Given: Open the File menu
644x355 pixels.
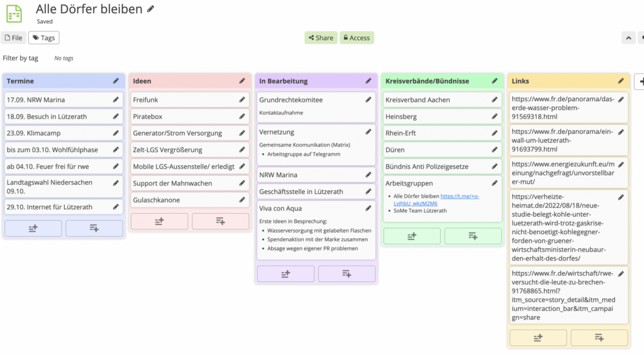Looking at the screenshot, I should tap(13, 38).
